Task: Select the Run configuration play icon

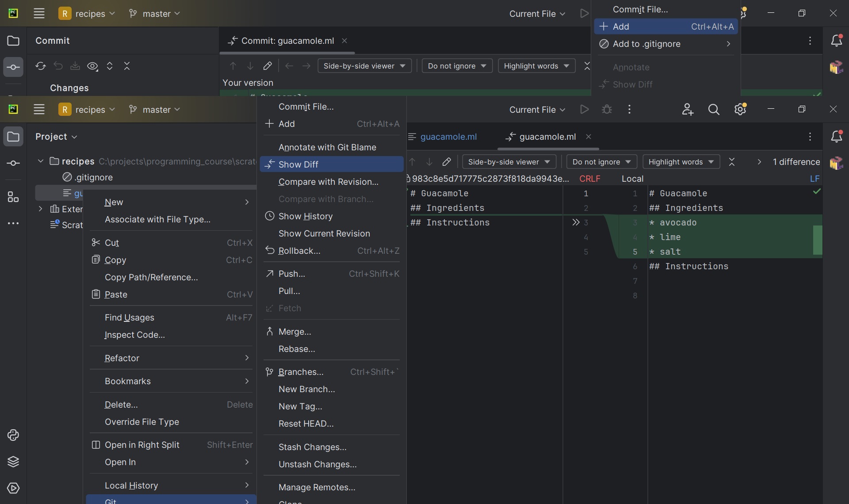Action: 583,109
